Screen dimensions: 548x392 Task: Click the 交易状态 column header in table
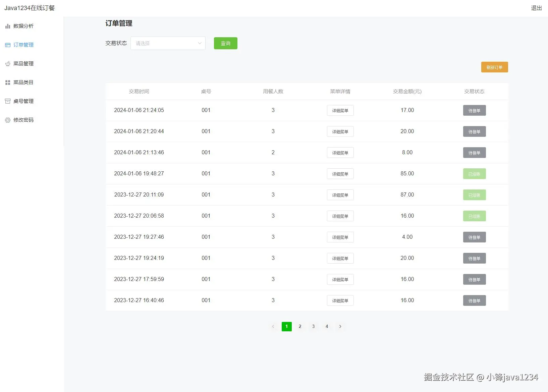click(474, 91)
